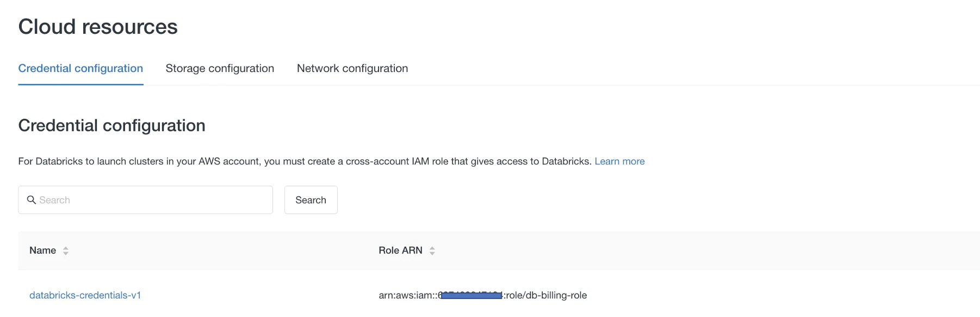Open the Learn more link

click(619, 161)
